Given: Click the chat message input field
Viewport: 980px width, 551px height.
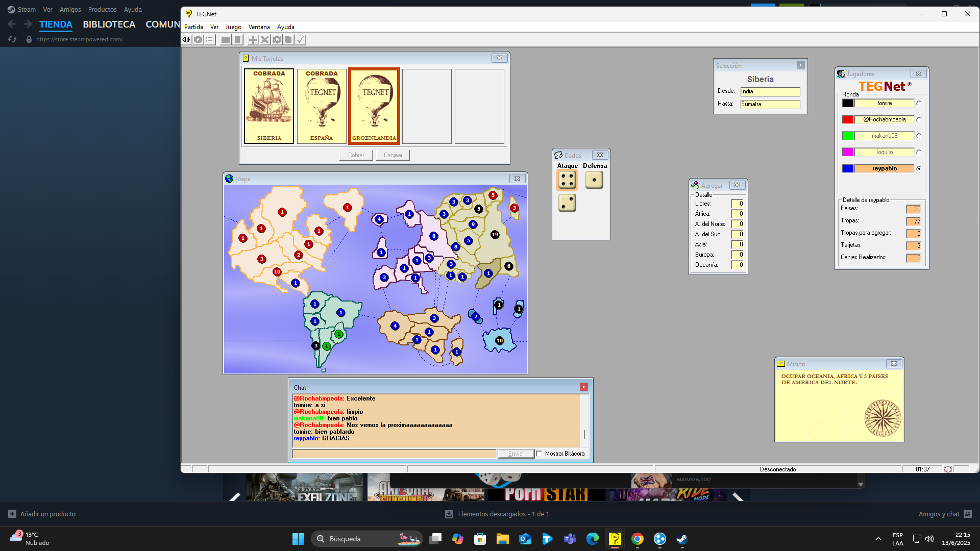Looking at the screenshot, I should pos(394,454).
